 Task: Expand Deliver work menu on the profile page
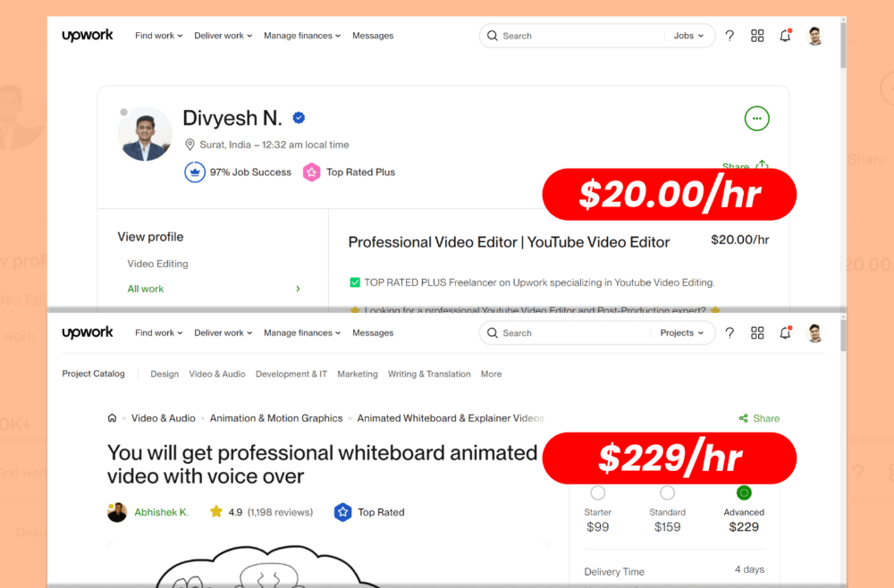[x=223, y=36]
